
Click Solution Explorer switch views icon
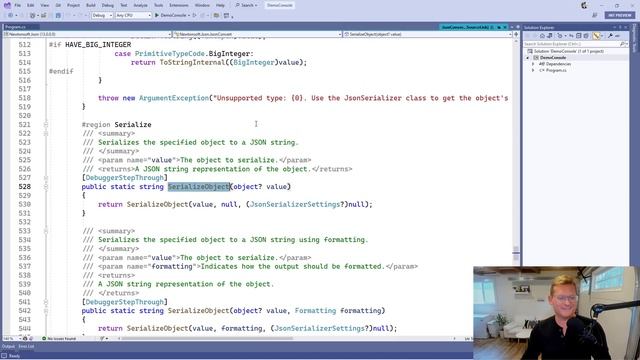549,36
